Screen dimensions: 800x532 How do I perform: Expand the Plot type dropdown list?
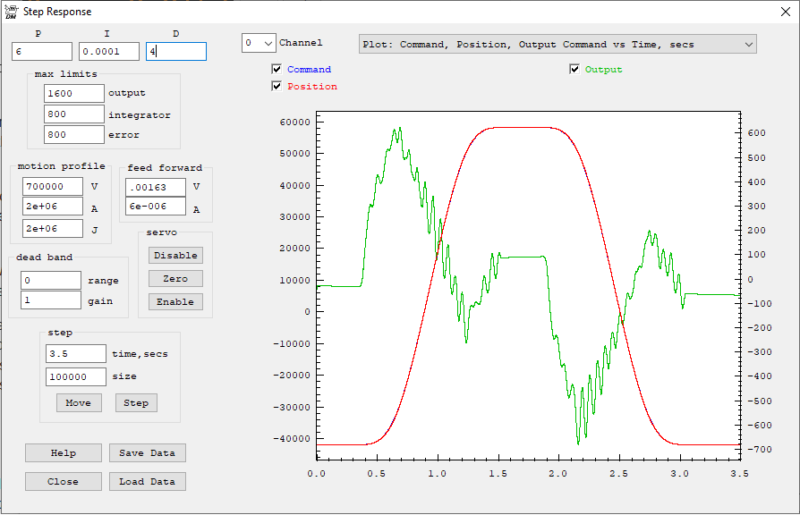[748, 44]
